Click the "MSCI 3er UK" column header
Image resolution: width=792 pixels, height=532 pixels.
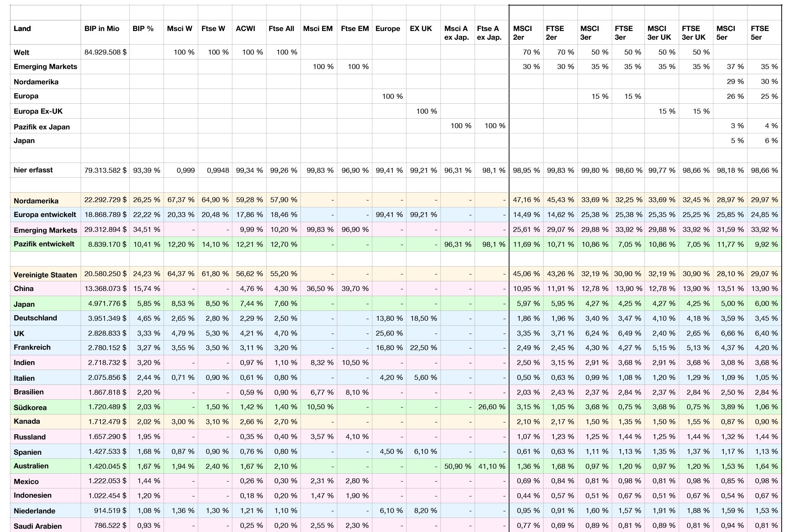[661, 32]
